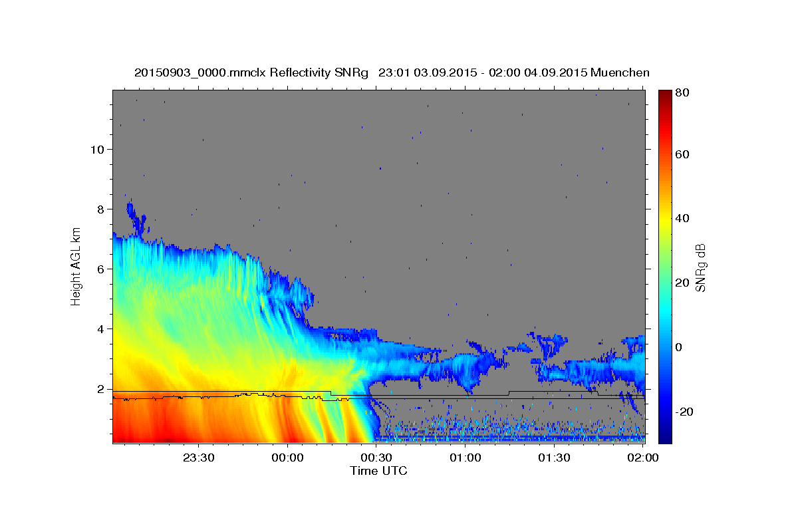The width and height of the screenshot is (798, 532).
Task: Click the yellow band of the colorbar
Action: point(664,223)
